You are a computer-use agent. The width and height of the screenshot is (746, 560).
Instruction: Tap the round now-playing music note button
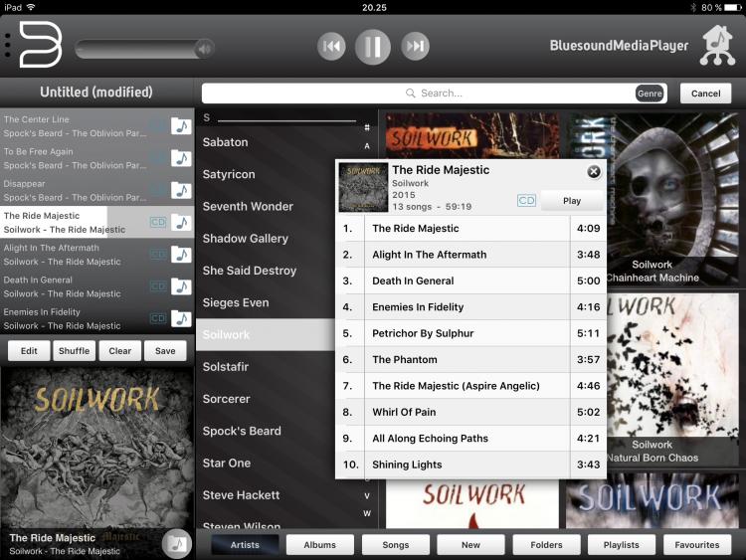(176, 543)
